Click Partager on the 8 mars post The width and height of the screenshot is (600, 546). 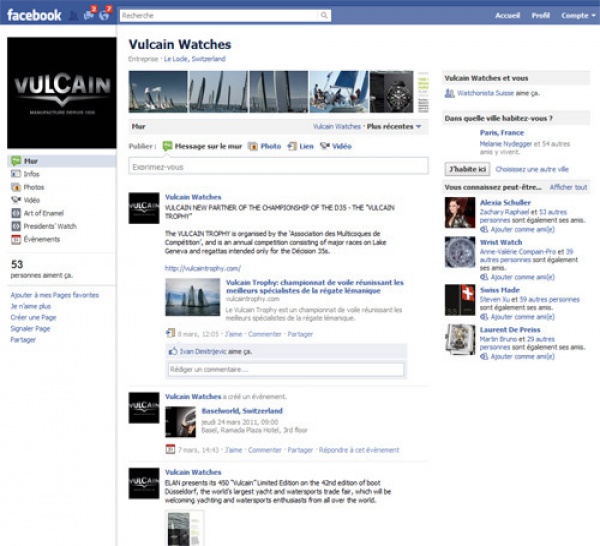[x=300, y=334]
